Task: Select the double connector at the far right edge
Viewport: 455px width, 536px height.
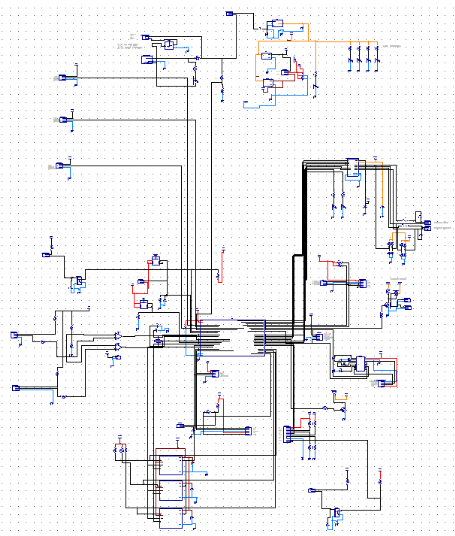Action: [x=427, y=225]
